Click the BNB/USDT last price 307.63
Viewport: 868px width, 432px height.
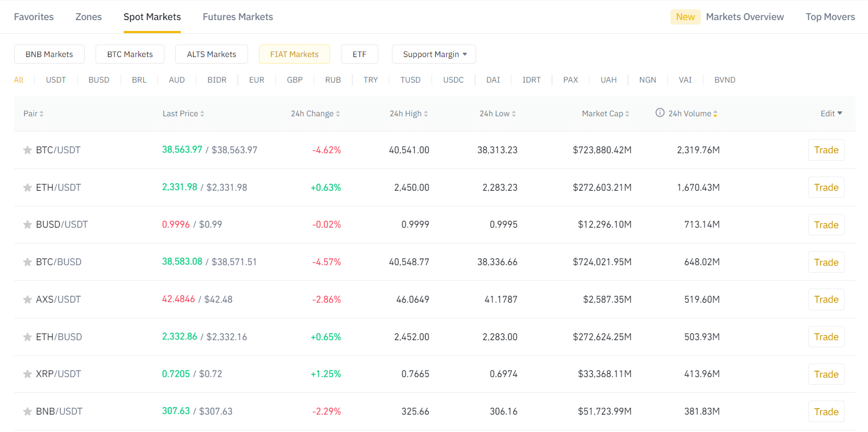(x=176, y=411)
